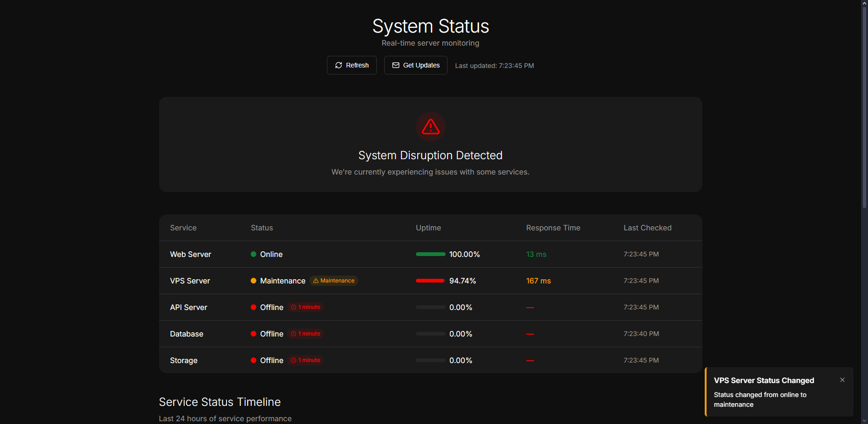Click the Service column header
Viewport: 868px width, 424px height.
pos(183,228)
